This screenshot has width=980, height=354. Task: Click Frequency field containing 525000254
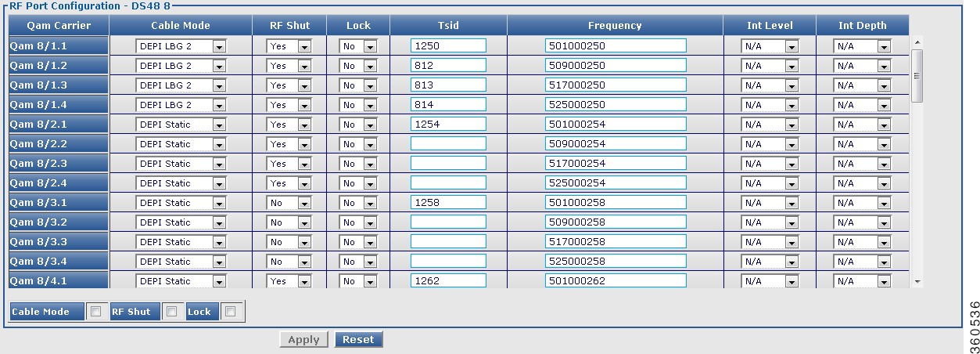click(x=616, y=183)
